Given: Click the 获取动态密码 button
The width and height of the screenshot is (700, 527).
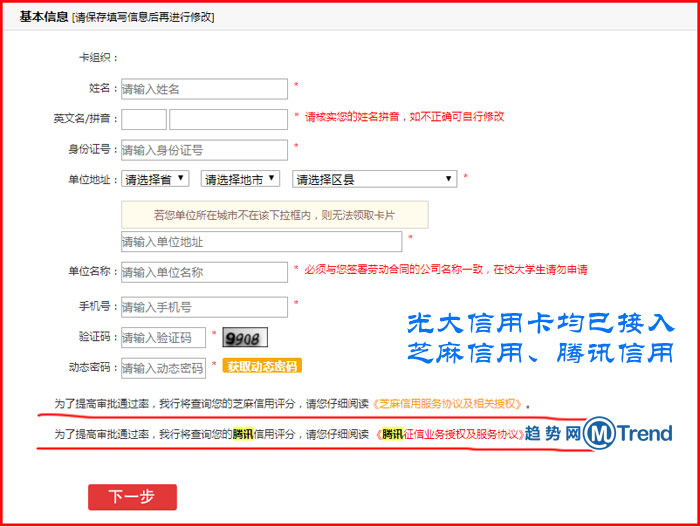Looking at the screenshot, I should [262, 366].
